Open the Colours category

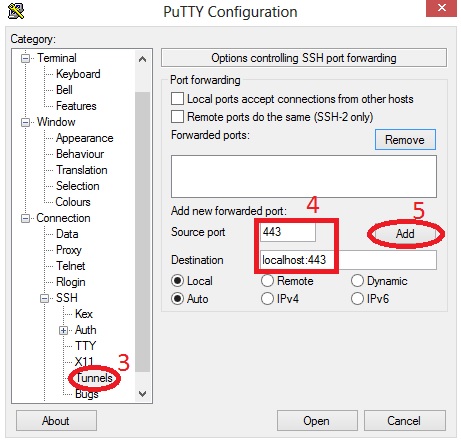tap(73, 202)
